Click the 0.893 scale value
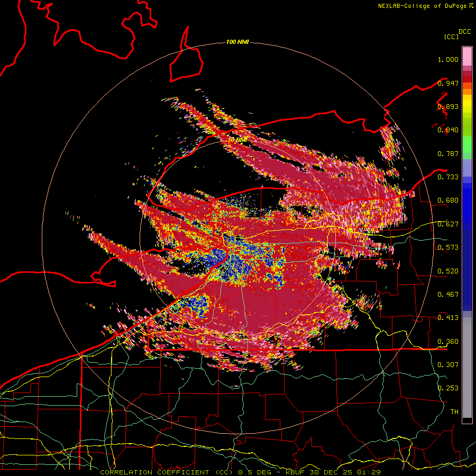This screenshot has width=476, height=476. point(448,106)
